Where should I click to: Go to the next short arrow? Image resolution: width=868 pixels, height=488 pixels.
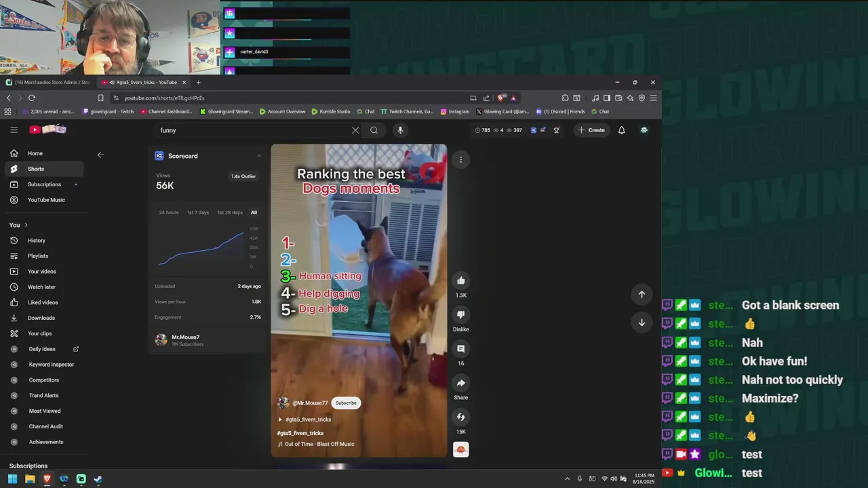(642, 323)
